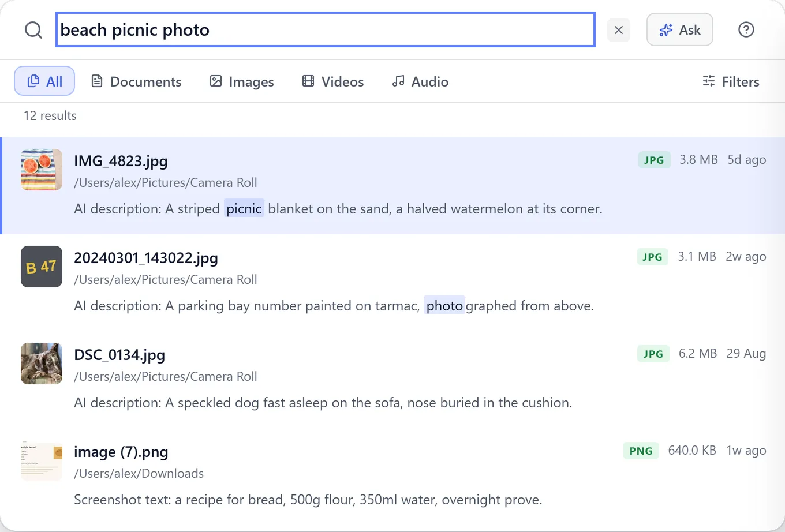The image size is (785, 532).
Task: Click the 3.1 MB file size
Action: (697, 256)
